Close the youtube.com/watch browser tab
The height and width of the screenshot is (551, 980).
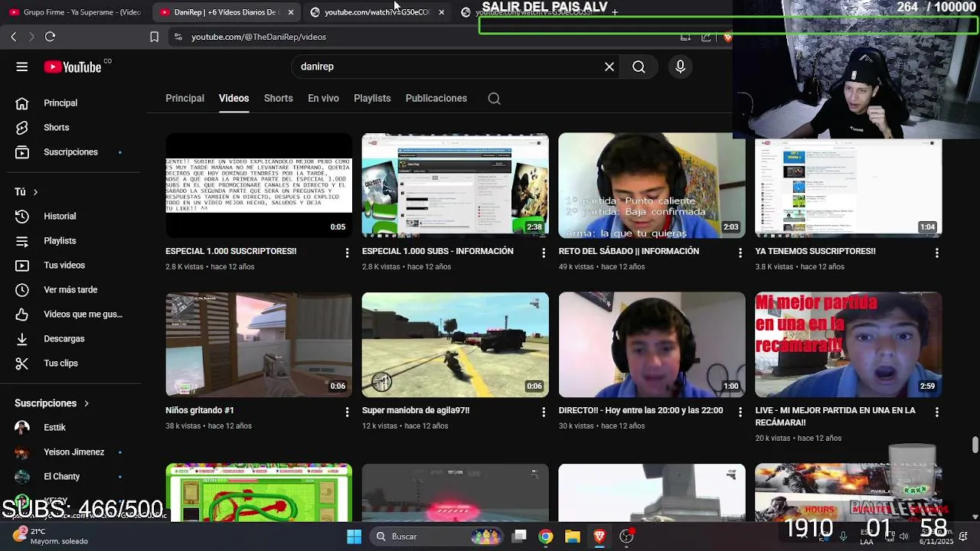441,12
